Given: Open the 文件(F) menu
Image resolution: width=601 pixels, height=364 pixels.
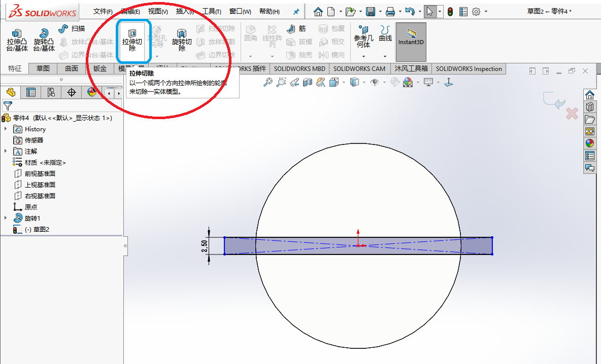Looking at the screenshot, I should click(103, 12).
